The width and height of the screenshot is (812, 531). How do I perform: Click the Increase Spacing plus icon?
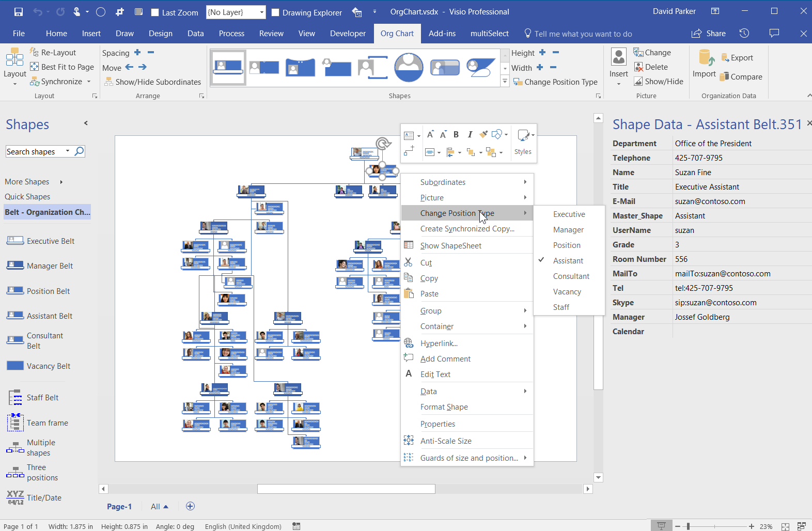[137, 52]
